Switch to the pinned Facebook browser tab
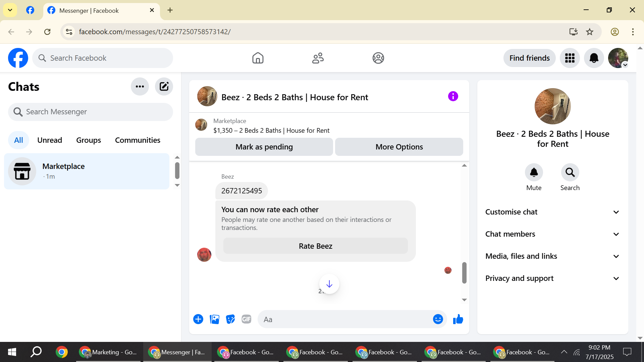 pos(30,10)
